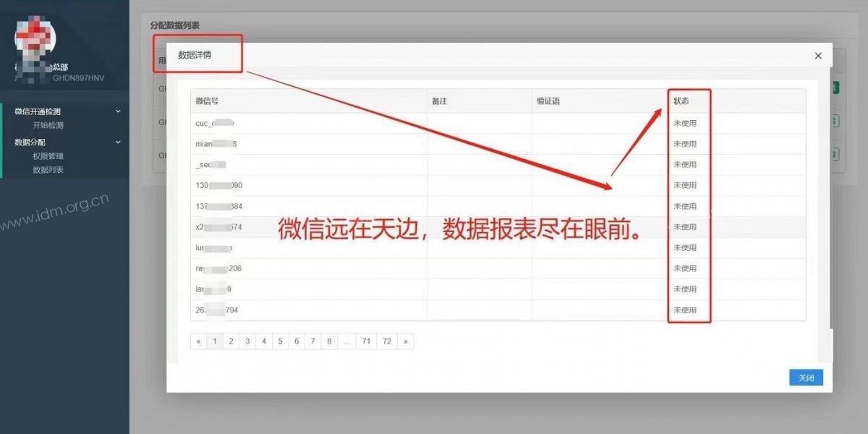Click the 状态 column header

[681, 101]
